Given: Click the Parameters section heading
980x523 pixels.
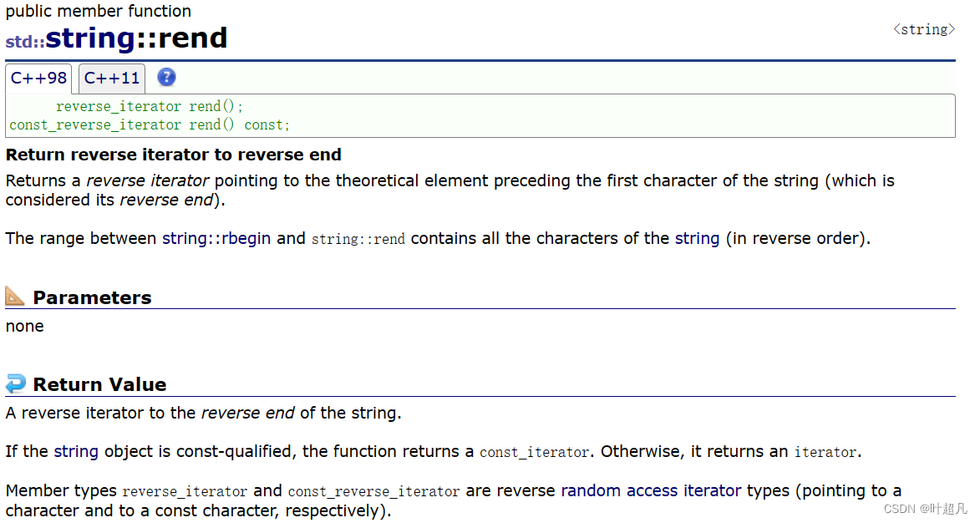Looking at the screenshot, I should click(x=92, y=297).
